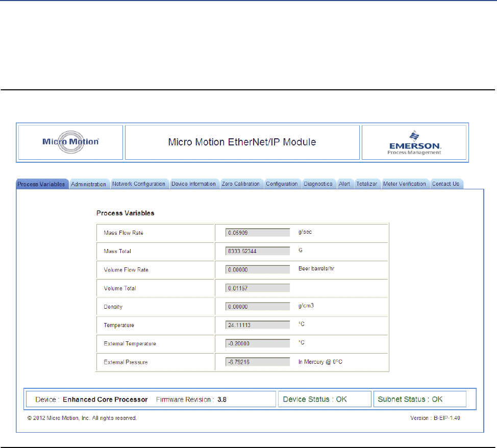Click the 2012 Micro Motion copyright notice
Image resolution: width=497 pixels, height=448 pixels.
pos(82,418)
